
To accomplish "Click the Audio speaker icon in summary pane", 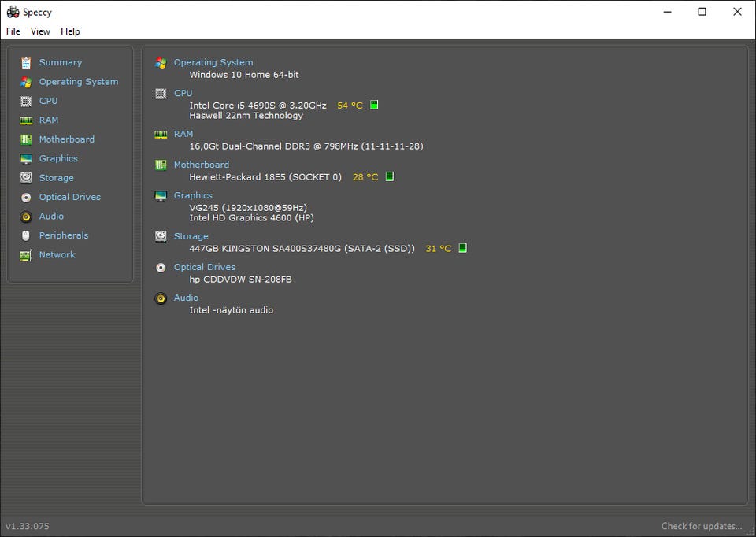I will coord(161,298).
